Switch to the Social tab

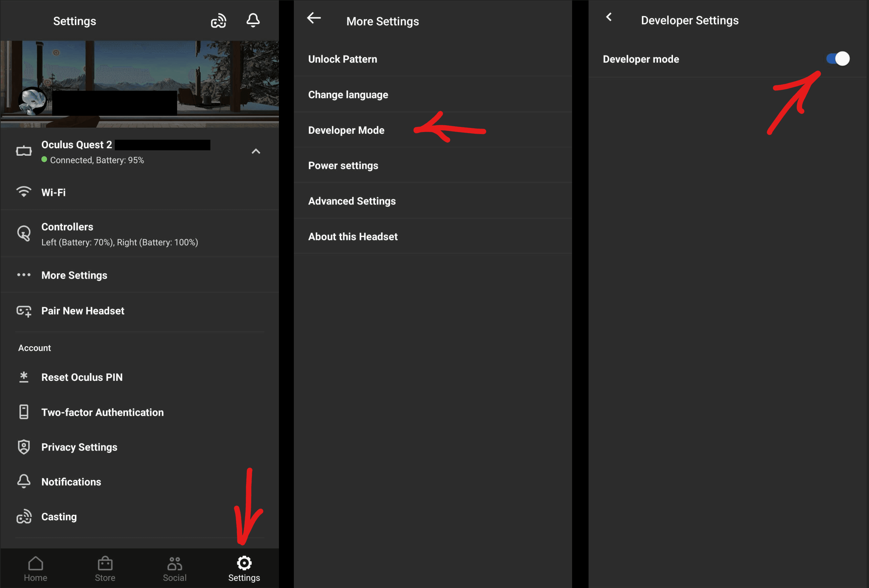[175, 568]
